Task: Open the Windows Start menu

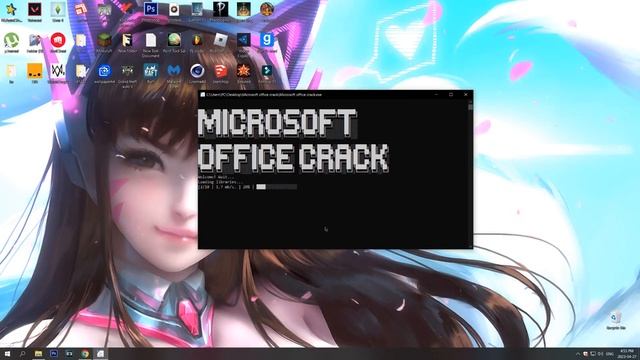Action: [x=7, y=353]
